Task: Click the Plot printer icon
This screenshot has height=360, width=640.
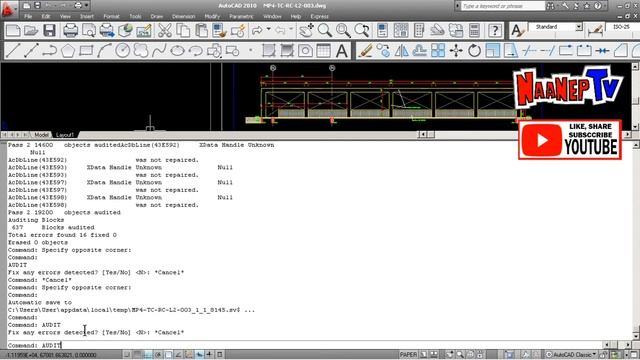Action: point(70,31)
